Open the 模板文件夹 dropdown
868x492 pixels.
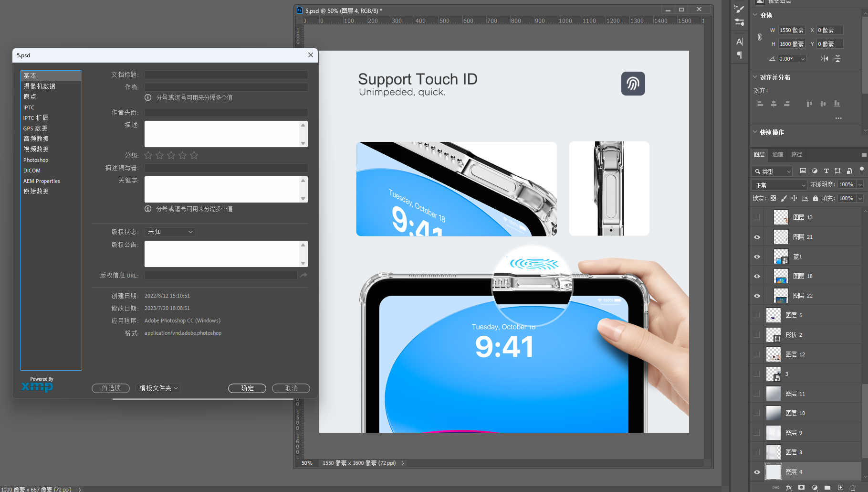coord(158,388)
